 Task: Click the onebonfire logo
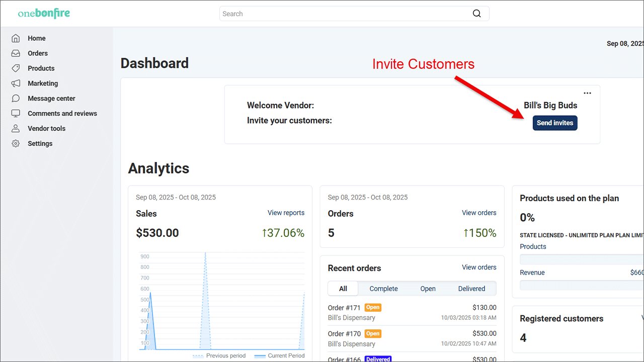[x=44, y=14]
